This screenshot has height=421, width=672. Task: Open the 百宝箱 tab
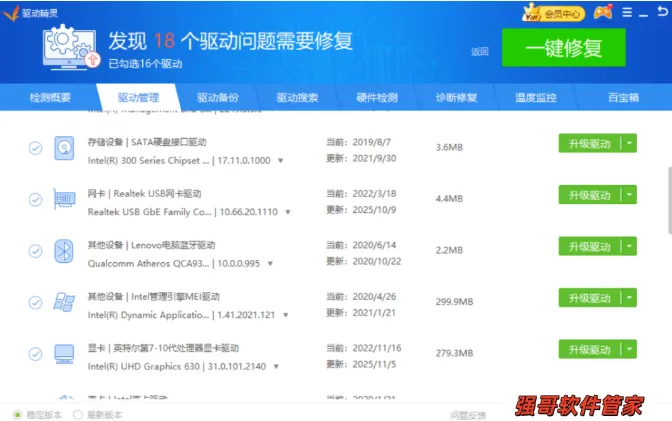(x=623, y=98)
